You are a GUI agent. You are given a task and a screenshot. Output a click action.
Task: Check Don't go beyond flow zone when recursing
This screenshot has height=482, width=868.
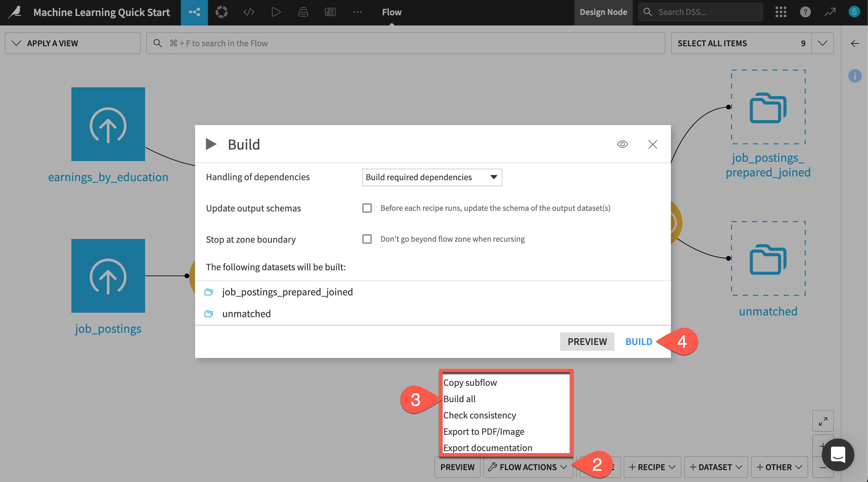(x=367, y=239)
